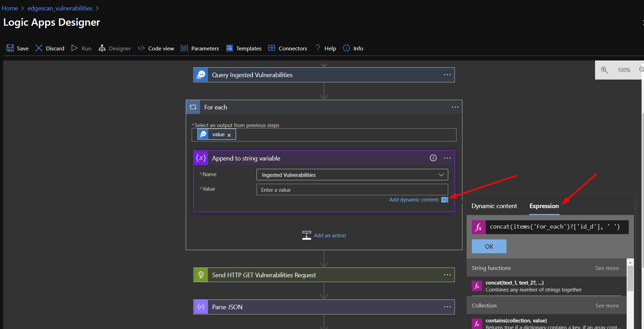Click Send HTTP GET Vulnerabilities Request title
This screenshot has height=329, width=644.
[264, 275]
